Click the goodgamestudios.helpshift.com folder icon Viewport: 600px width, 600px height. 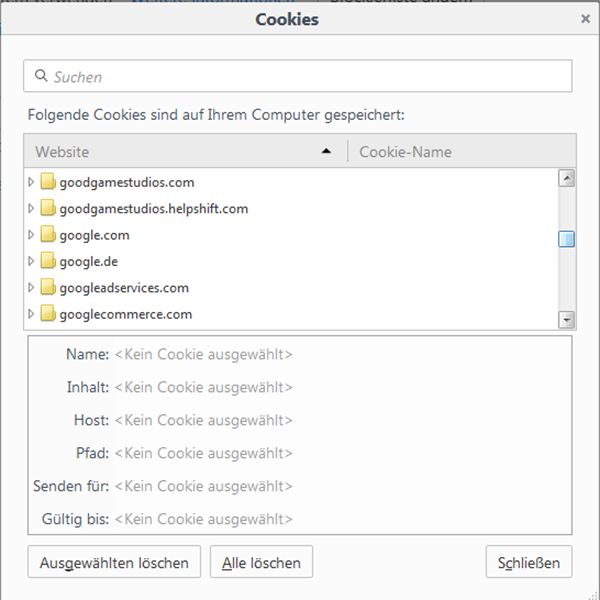[48, 207]
